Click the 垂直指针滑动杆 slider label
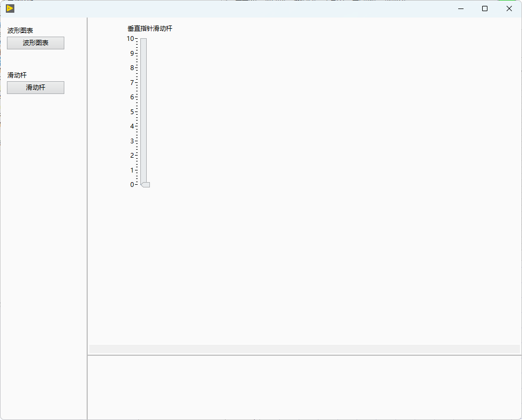The height and width of the screenshot is (420, 522). pos(150,29)
